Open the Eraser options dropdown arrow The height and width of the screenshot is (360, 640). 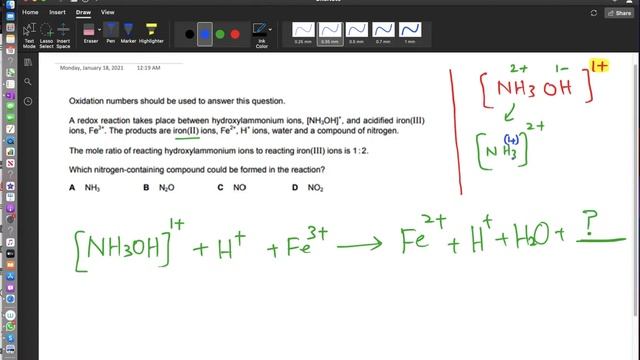point(99,30)
